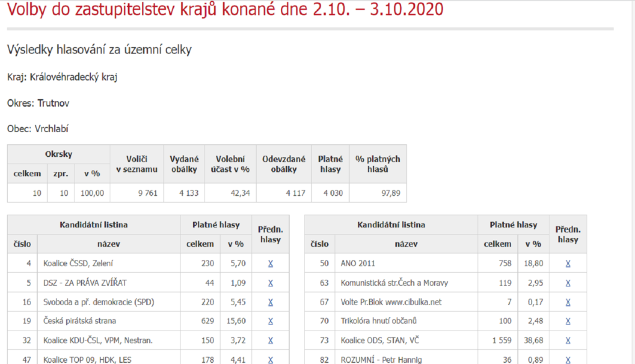This screenshot has height=364, width=635.
Task: Click X link for Česká pirátská strana
Action: click(270, 321)
